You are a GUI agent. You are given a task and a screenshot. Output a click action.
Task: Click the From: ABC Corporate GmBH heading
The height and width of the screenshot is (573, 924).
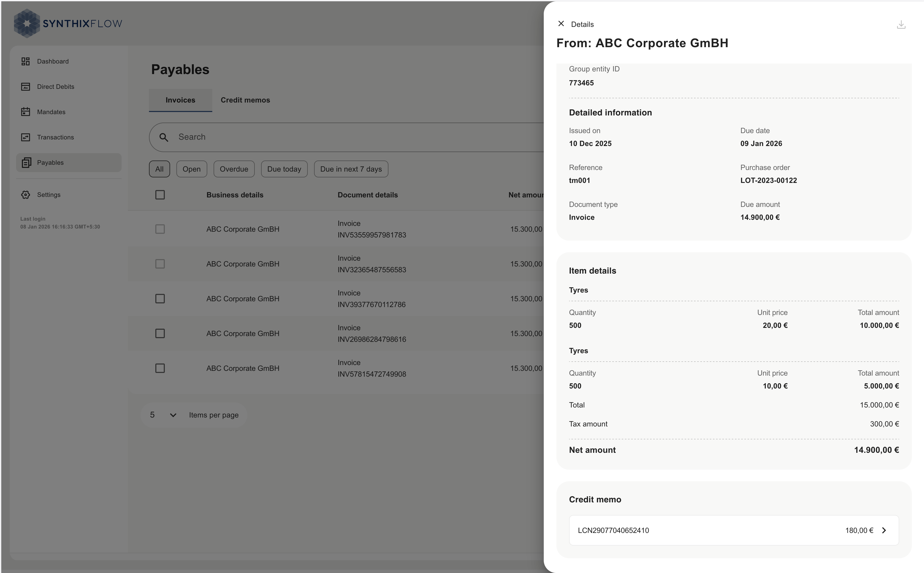pos(642,43)
